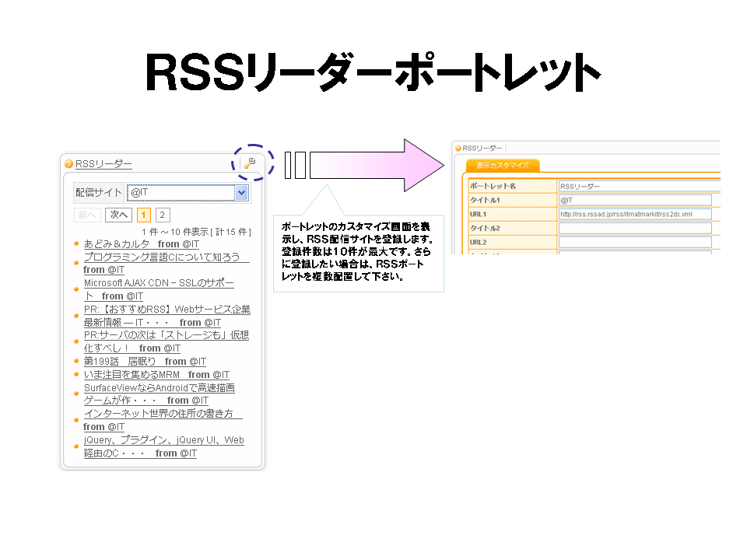Click the RSSリーダー title link in left portlet

103,164
